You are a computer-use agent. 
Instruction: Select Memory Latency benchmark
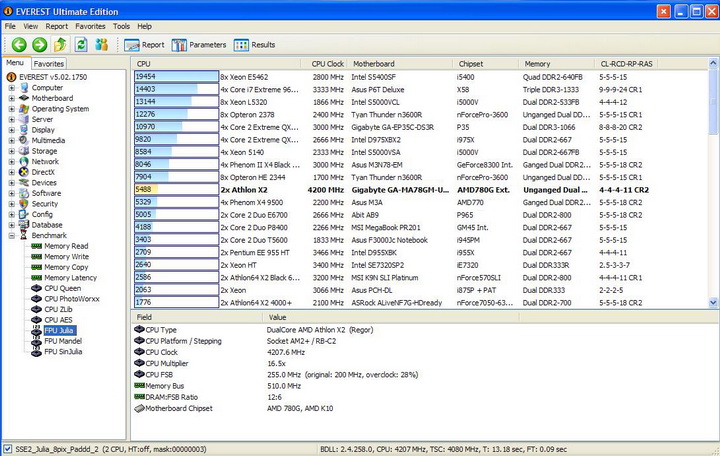point(71,278)
